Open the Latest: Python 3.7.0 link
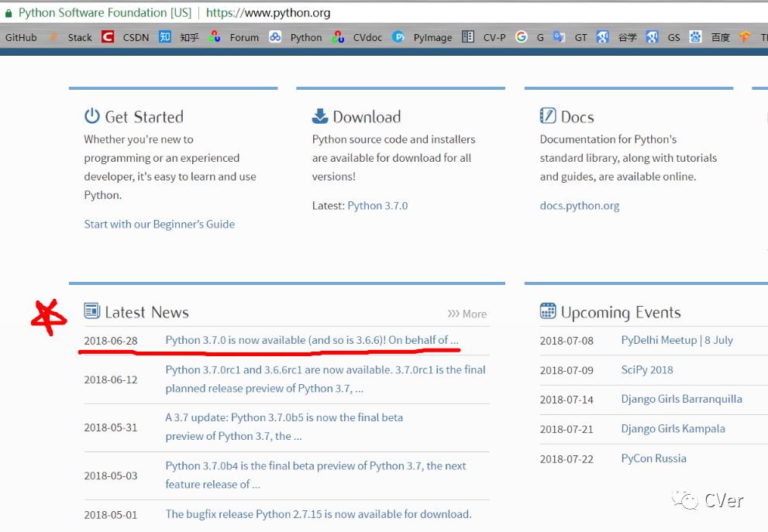Viewport: 768px width, 532px height. 377,205
